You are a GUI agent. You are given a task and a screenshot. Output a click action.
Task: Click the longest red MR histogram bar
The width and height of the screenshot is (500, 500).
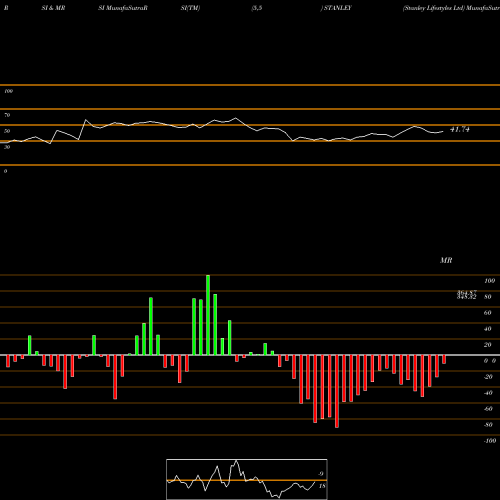(x=337, y=391)
